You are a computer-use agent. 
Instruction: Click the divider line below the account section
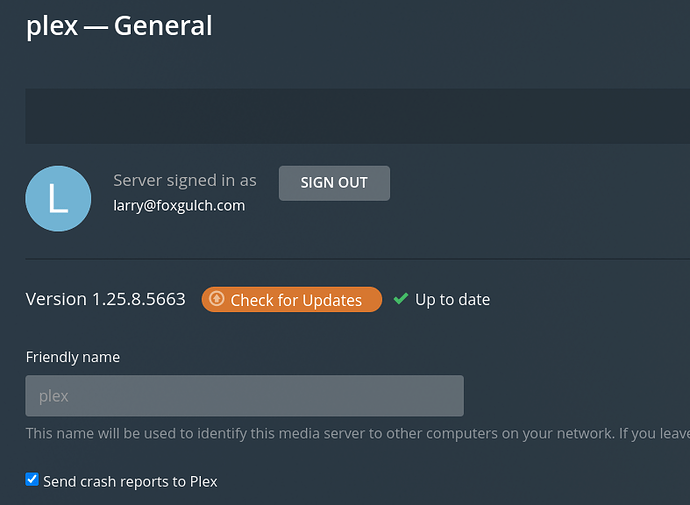click(x=357, y=259)
